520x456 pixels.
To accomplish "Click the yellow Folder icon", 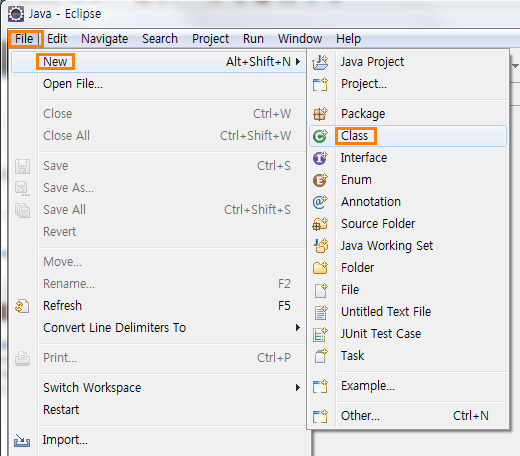I will point(320,268).
